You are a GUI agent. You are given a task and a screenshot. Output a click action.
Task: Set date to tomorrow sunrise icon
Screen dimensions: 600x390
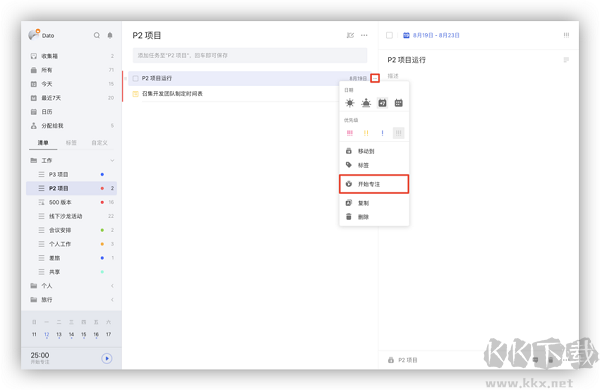pyautogui.click(x=366, y=103)
